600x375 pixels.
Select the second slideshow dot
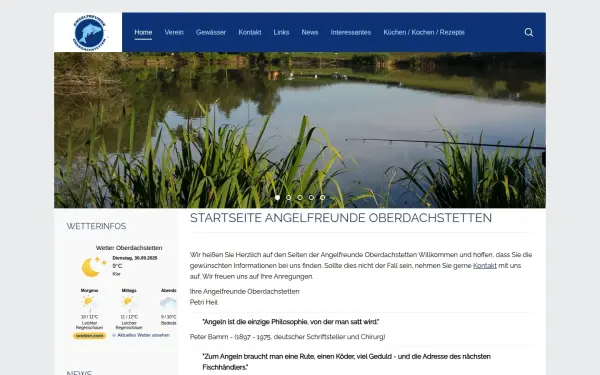click(x=289, y=197)
